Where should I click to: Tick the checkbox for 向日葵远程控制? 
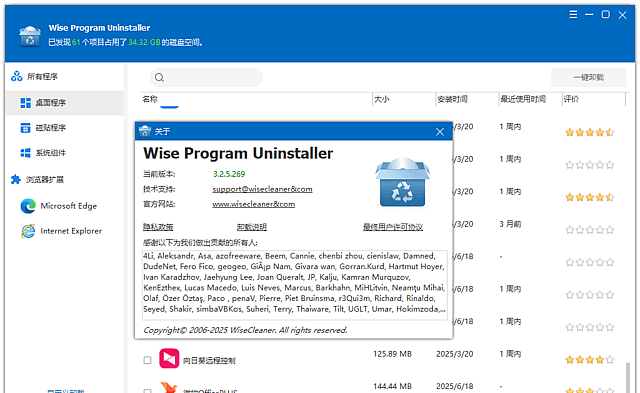click(x=147, y=360)
